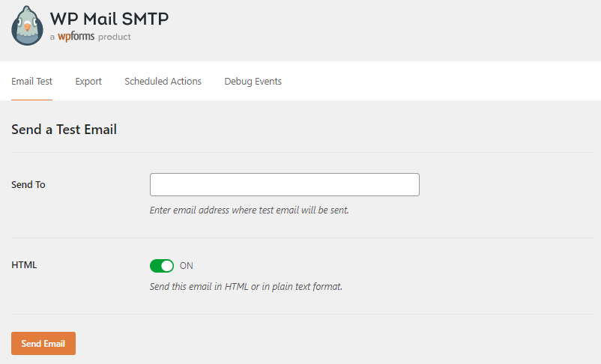Click the letter "a" before the wpforms logo
Viewport: 601px width, 364px height.
(52, 37)
